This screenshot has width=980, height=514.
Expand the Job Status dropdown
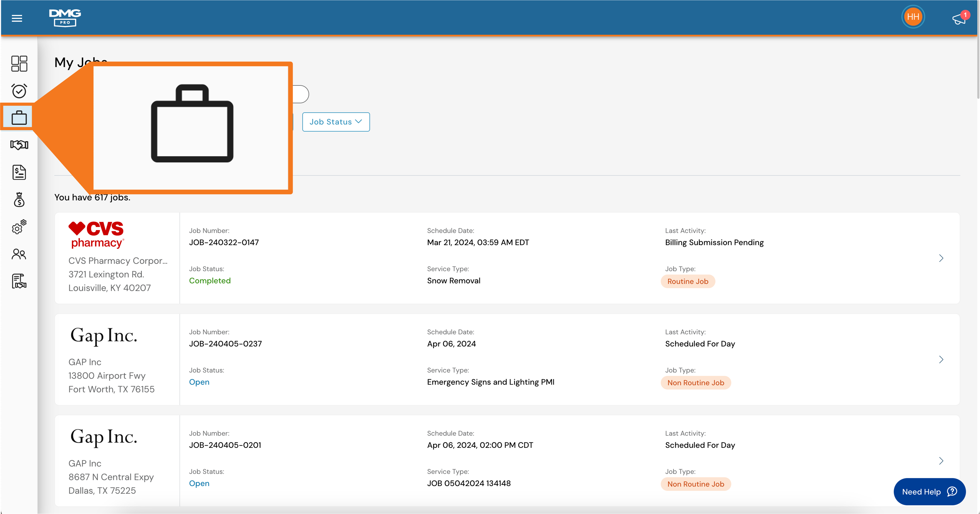coord(336,122)
